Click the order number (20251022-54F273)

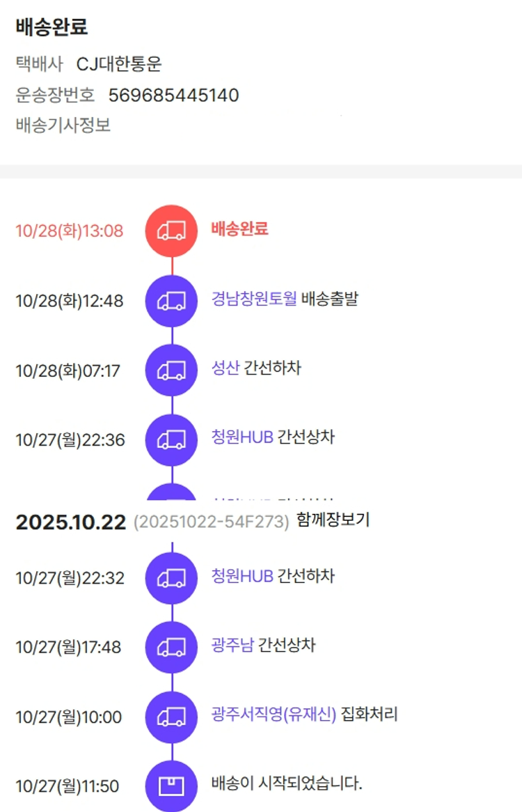click(x=211, y=522)
